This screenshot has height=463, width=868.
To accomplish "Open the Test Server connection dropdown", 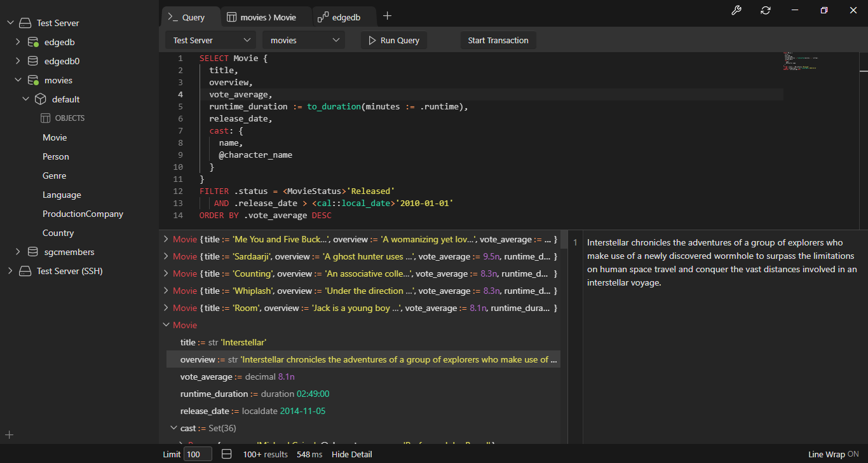I will (x=210, y=40).
